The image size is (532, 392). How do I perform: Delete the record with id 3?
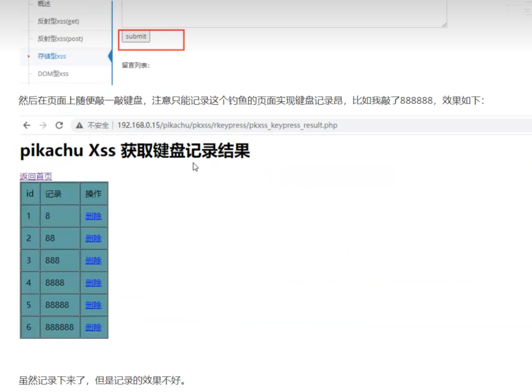[x=93, y=260]
